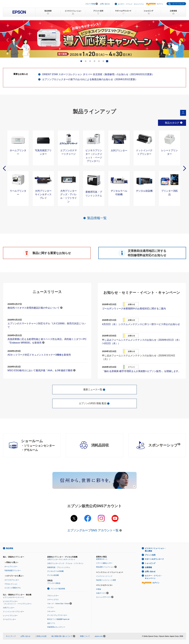Open the 製品情報一覧 link below the lineup
This screenshot has width=189, height=644.
(x=95, y=218)
